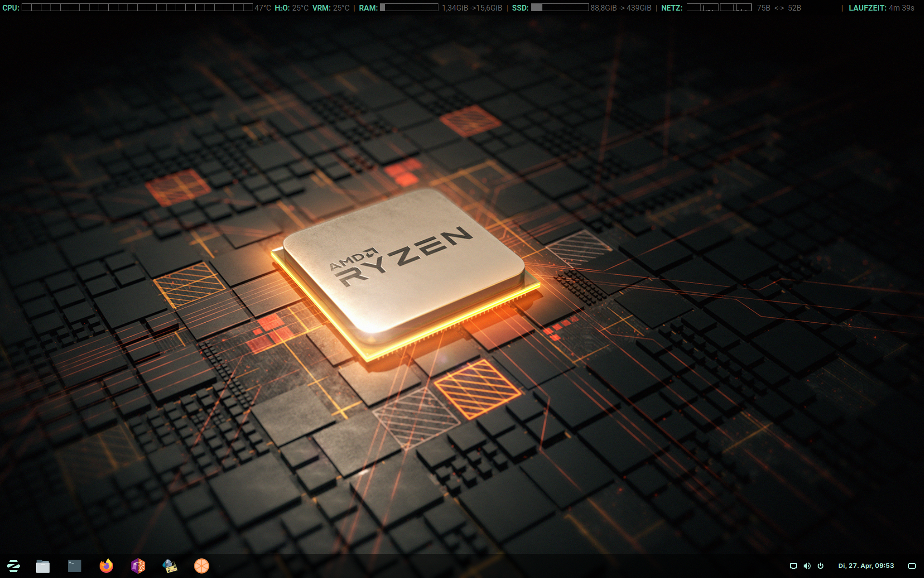The height and width of the screenshot is (578, 924).
Task: Click the SSD usage bar
Action: pyautogui.click(x=559, y=8)
